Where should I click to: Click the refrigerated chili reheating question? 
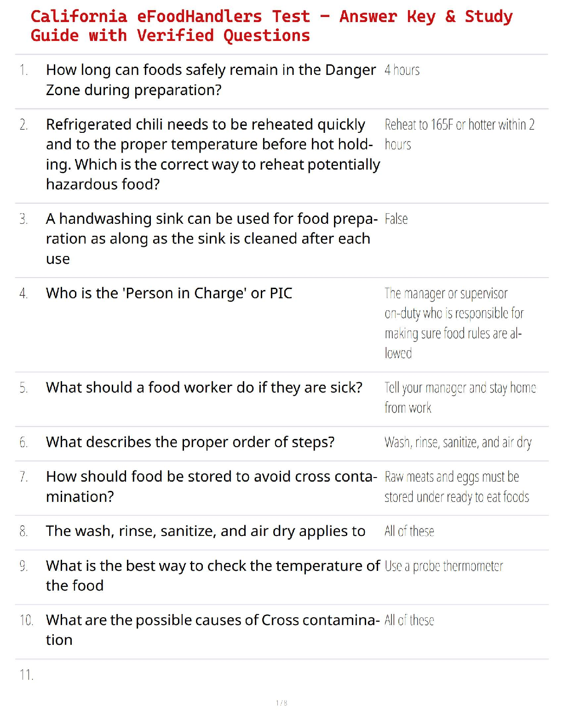pos(213,154)
